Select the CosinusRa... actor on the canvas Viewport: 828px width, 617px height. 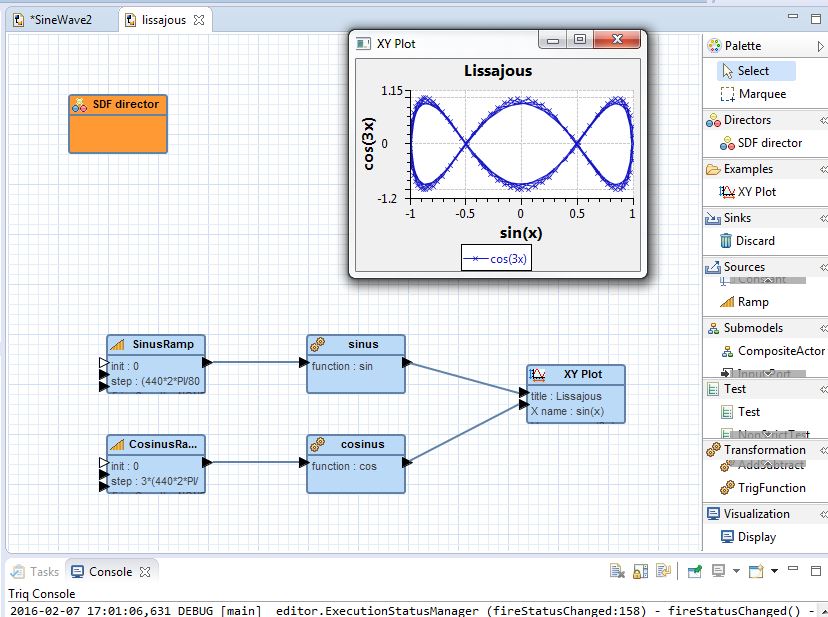point(156,464)
